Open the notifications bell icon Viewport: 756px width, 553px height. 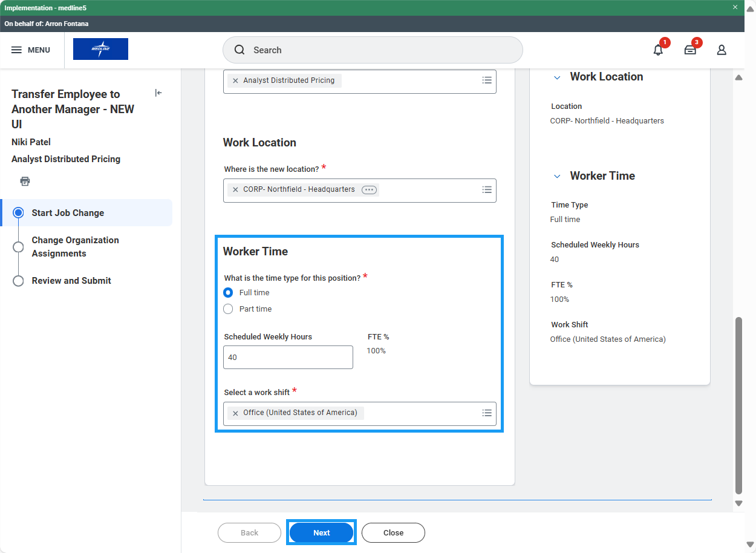click(658, 50)
